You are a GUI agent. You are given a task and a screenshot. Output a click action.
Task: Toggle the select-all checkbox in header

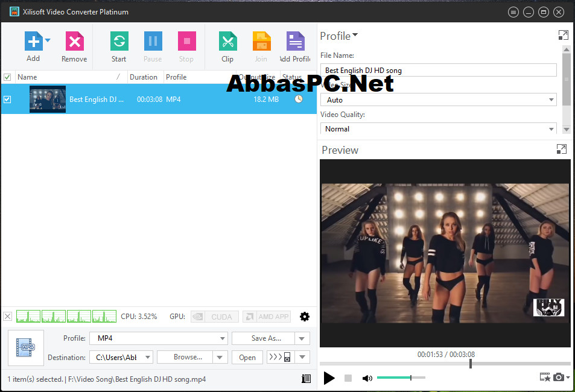7,77
